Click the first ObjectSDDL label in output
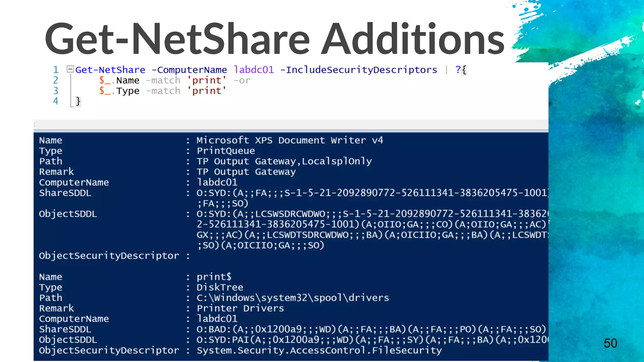 (68, 214)
